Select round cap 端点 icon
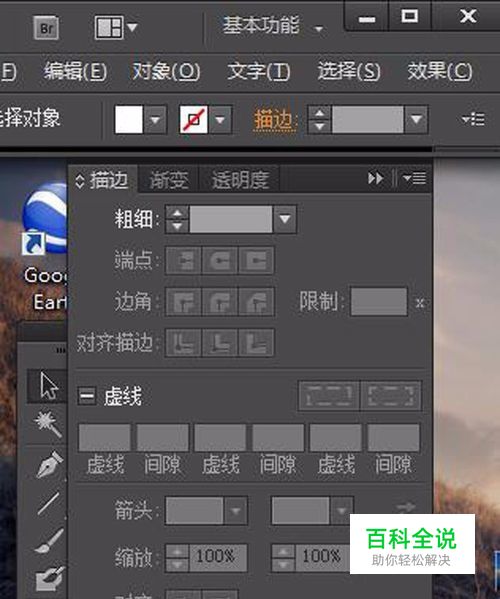This screenshot has height=599, width=500. (220, 261)
